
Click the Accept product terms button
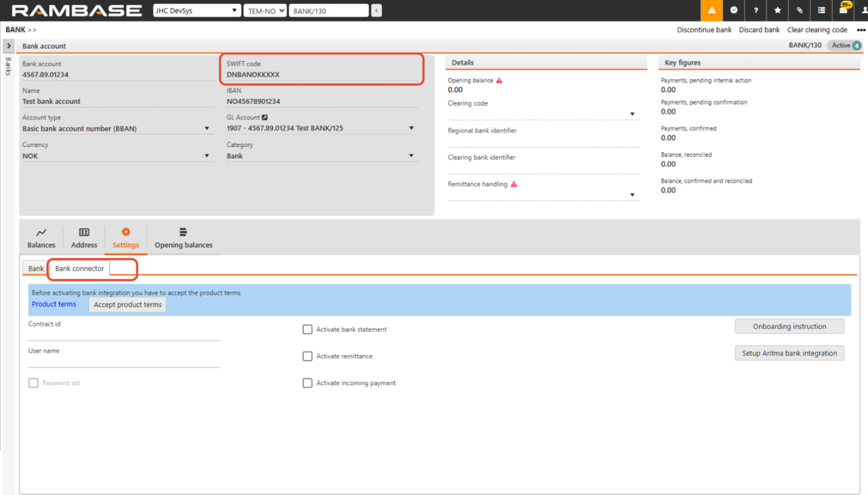127,305
